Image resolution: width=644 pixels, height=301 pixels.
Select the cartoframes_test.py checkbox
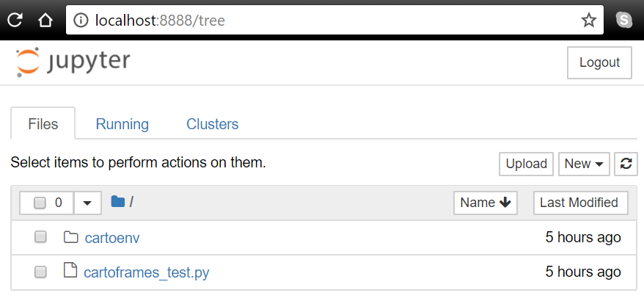[x=41, y=272]
